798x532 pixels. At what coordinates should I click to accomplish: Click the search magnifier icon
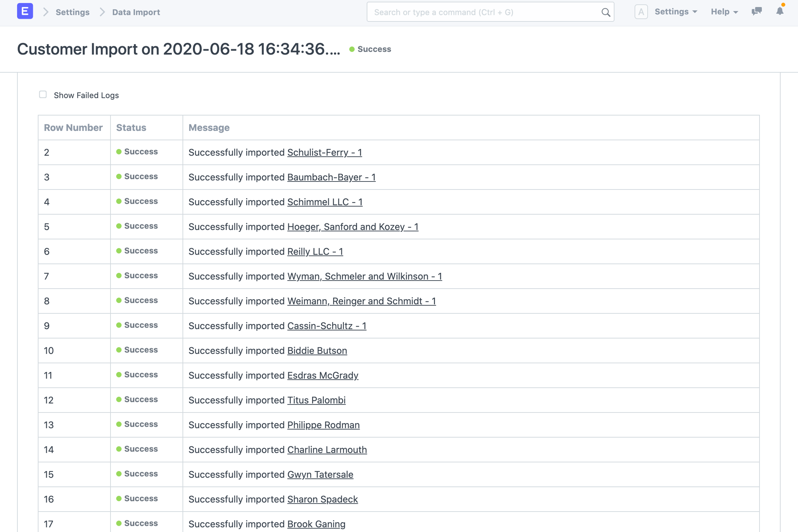605,12
